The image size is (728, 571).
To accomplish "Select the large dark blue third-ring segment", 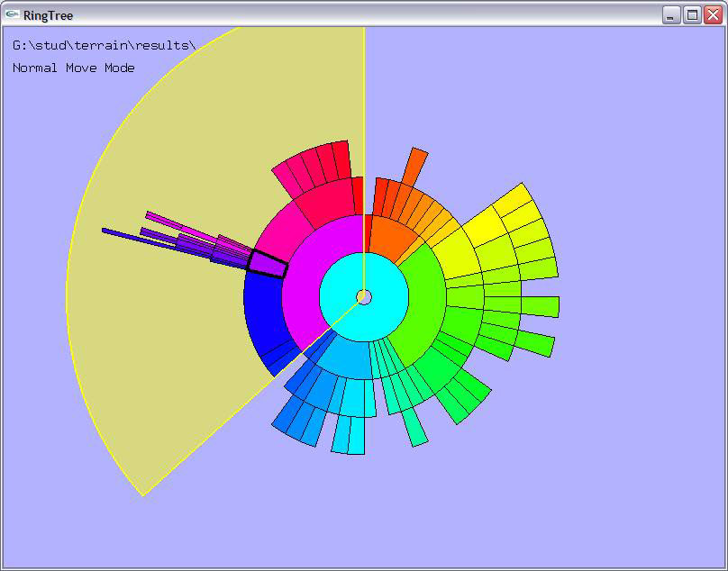I will coord(263,313).
